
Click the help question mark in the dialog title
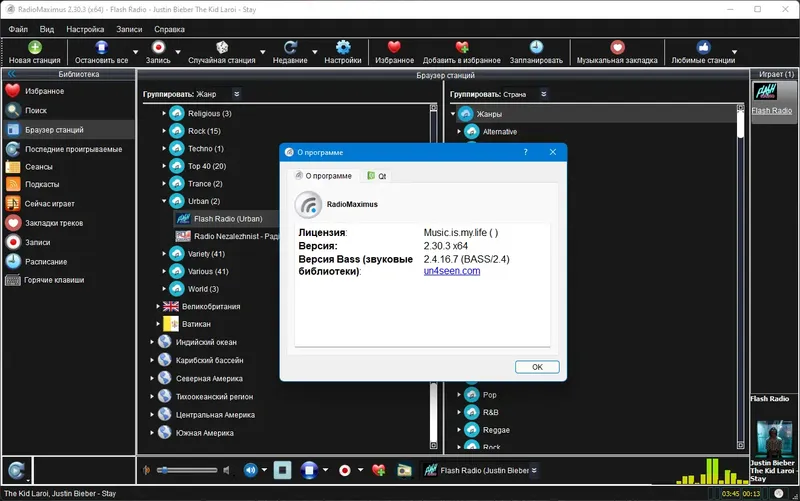coord(526,152)
